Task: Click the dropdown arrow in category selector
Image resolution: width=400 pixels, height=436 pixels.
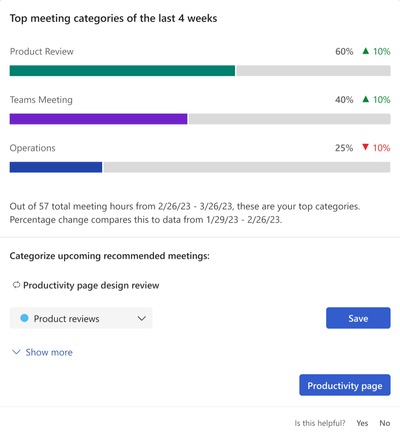Action: click(x=142, y=318)
